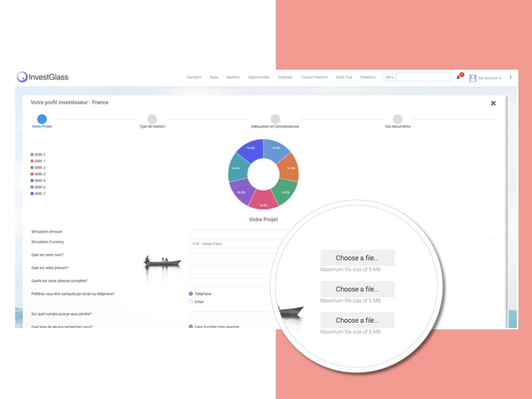
Task: Expand the All search filter dropdown
Action: pos(389,77)
